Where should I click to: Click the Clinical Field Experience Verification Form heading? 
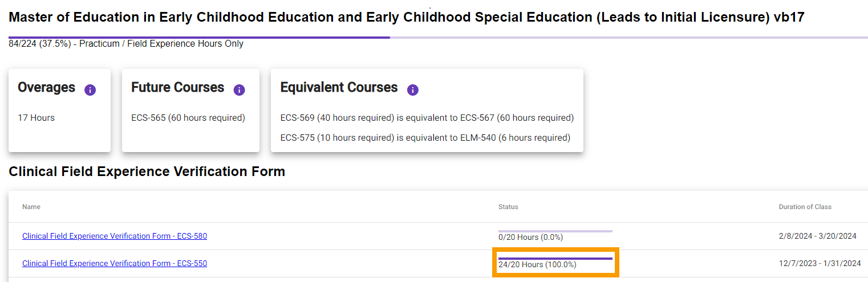coord(147,171)
